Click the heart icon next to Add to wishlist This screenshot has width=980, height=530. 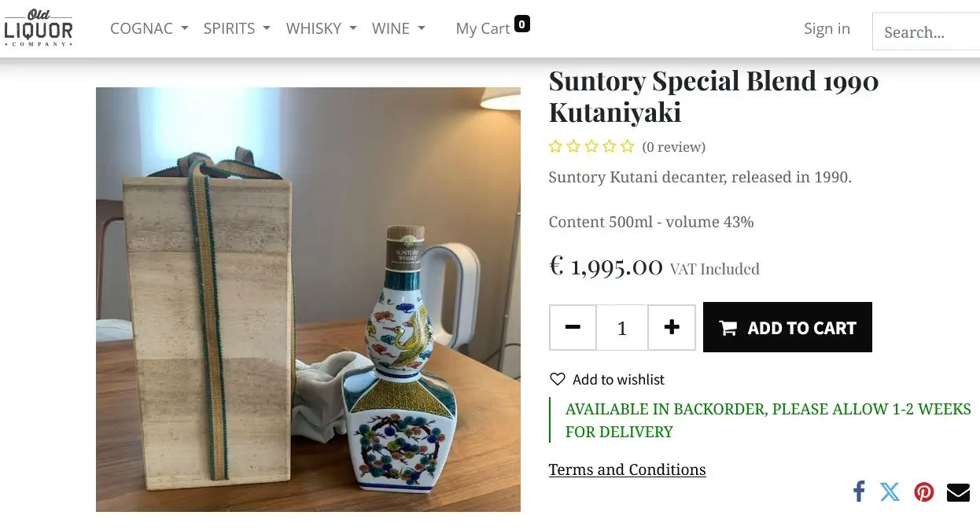coord(556,379)
